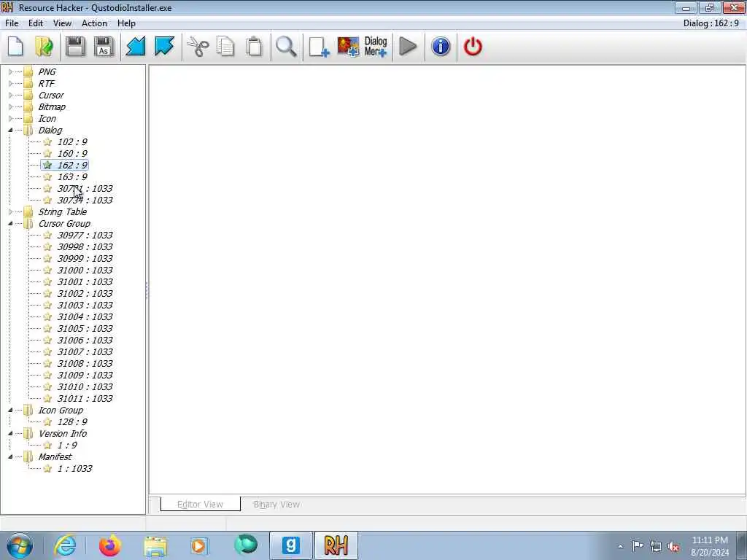The width and height of the screenshot is (747, 560).
Task: Expand the String Table folder node
Action: (x=10, y=212)
